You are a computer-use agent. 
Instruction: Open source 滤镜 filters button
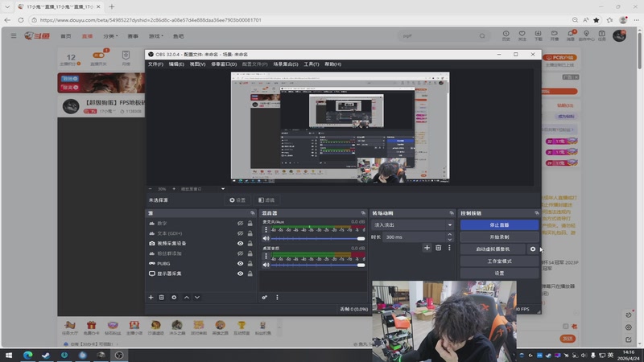(266, 200)
